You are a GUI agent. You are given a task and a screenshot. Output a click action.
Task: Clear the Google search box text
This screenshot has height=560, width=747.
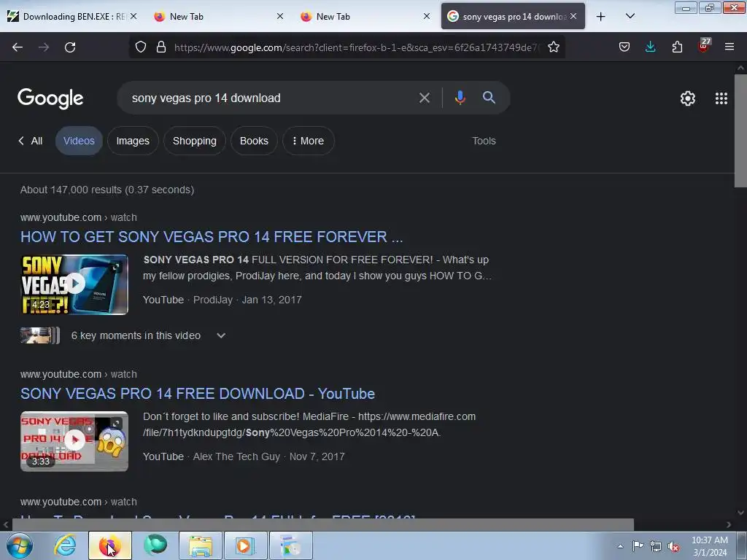point(424,98)
